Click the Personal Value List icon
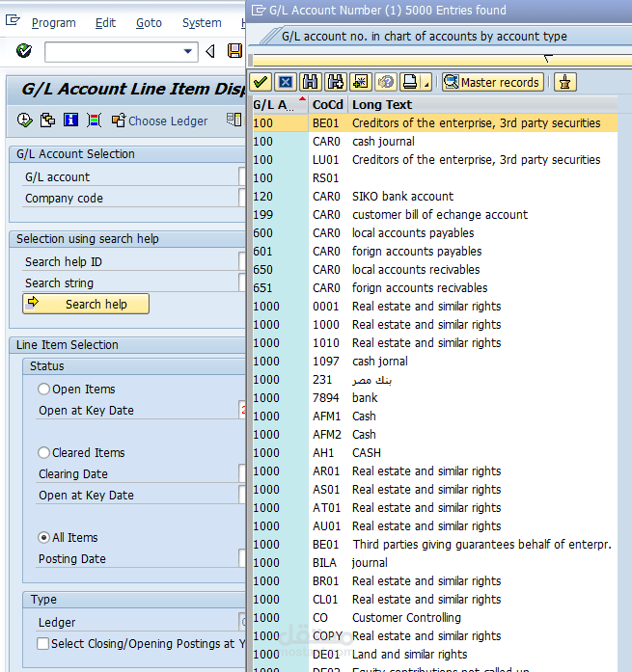The height and width of the screenshot is (672, 632). [x=565, y=82]
